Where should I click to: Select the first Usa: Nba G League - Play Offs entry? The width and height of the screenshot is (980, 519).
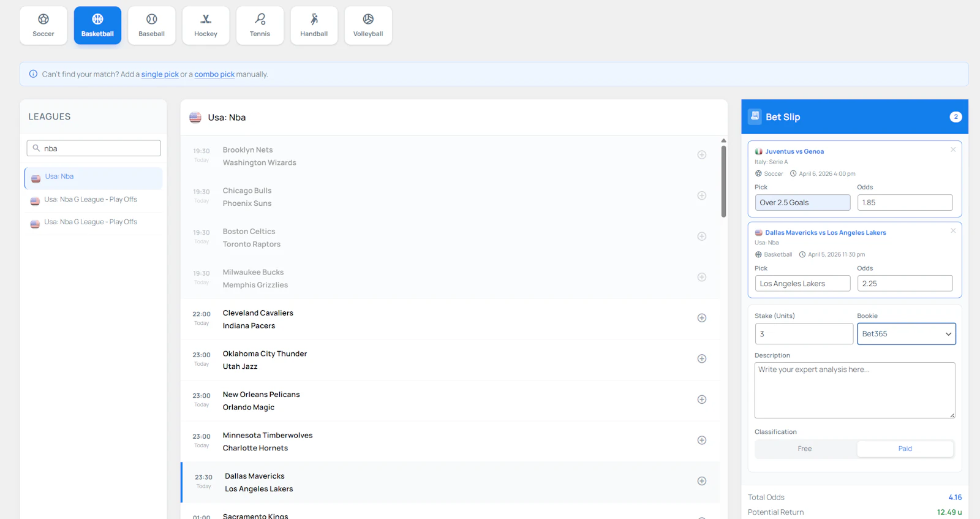(x=93, y=200)
